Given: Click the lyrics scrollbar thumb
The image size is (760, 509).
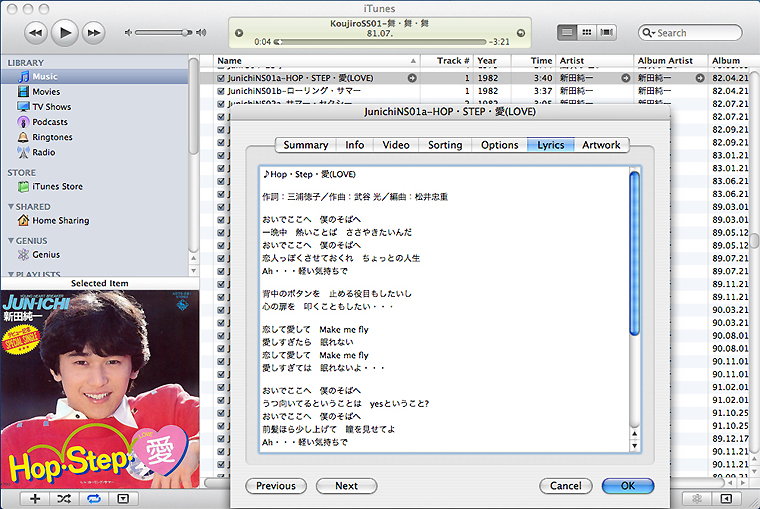Looking at the screenshot, I should pos(634,254).
